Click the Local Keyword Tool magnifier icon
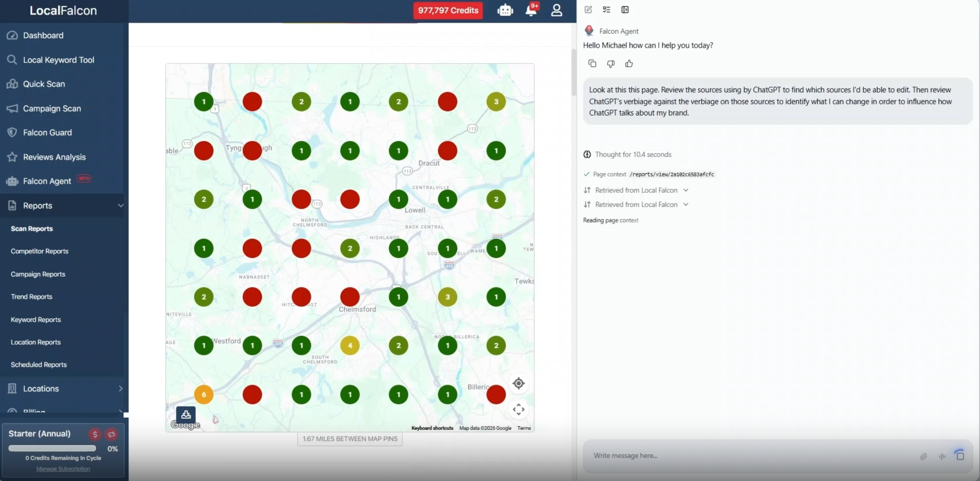Screen dimensions: 980x481 12,60
